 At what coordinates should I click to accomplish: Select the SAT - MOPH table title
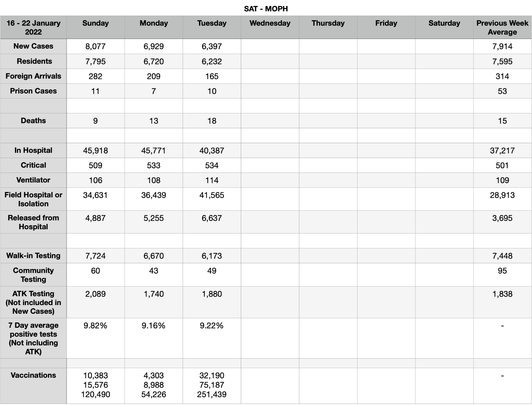pos(266,9)
